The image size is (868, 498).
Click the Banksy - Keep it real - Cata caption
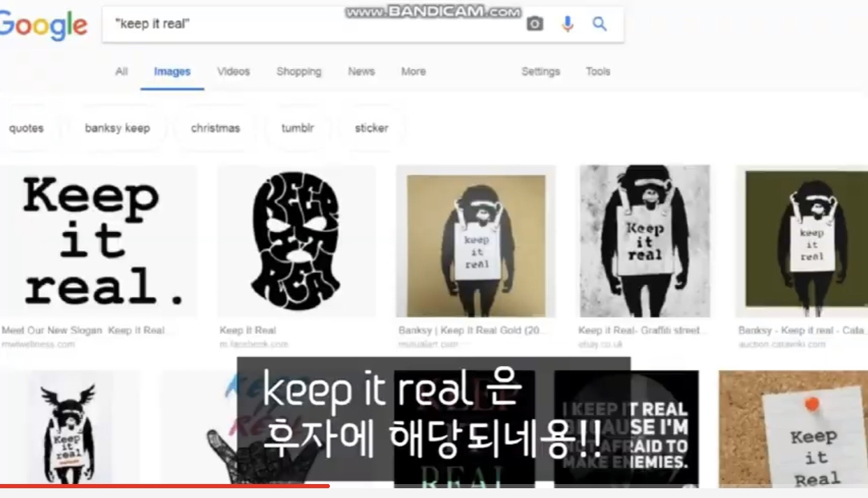click(x=802, y=330)
